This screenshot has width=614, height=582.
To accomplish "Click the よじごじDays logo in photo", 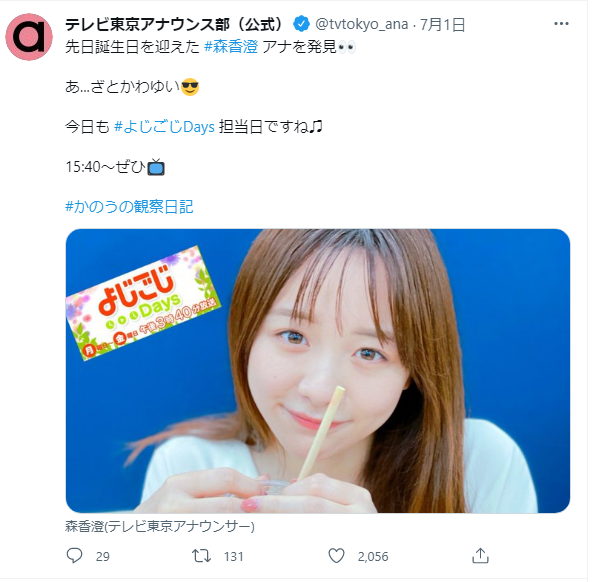I will click(143, 304).
